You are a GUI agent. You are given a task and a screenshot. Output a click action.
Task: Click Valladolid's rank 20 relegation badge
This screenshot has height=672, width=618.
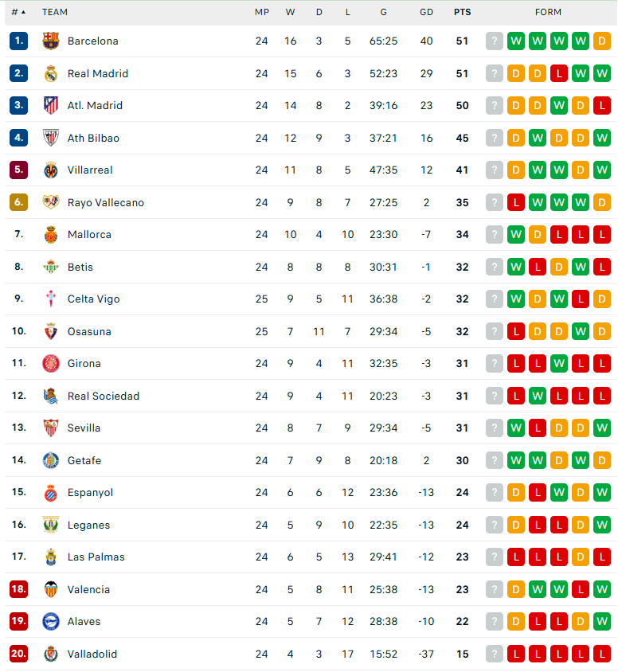click(x=18, y=654)
